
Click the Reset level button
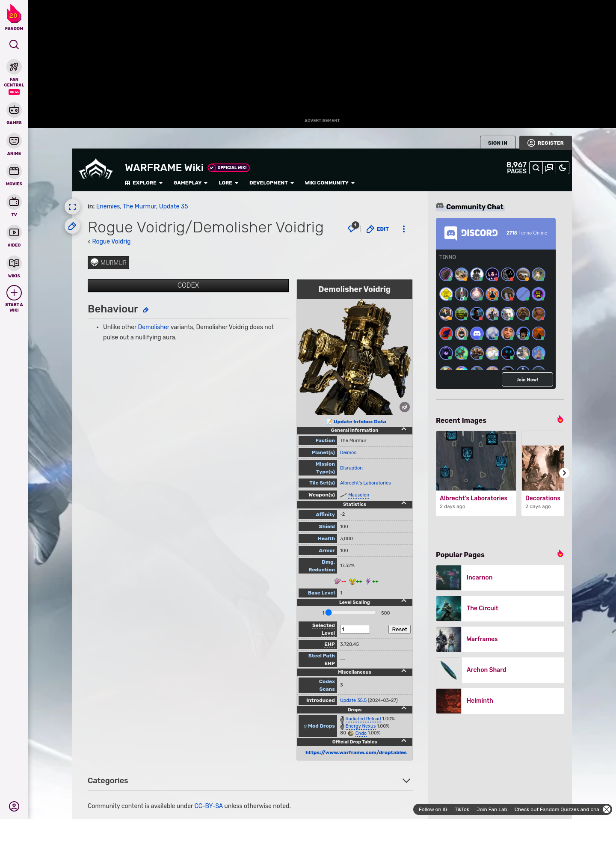[400, 629]
